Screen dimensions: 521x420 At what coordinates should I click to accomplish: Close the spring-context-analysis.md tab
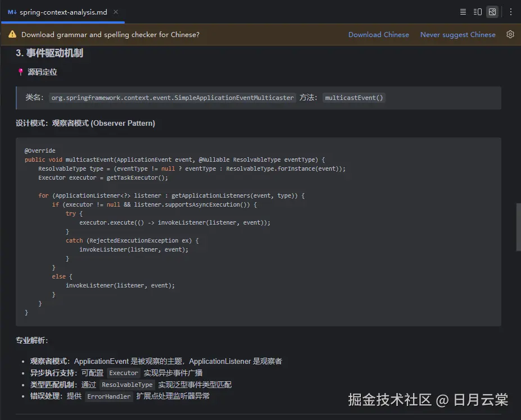[x=116, y=12]
